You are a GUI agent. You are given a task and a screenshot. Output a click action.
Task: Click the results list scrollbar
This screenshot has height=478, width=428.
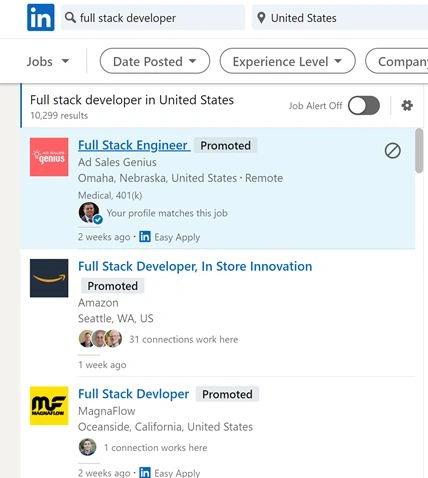click(419, 151)
